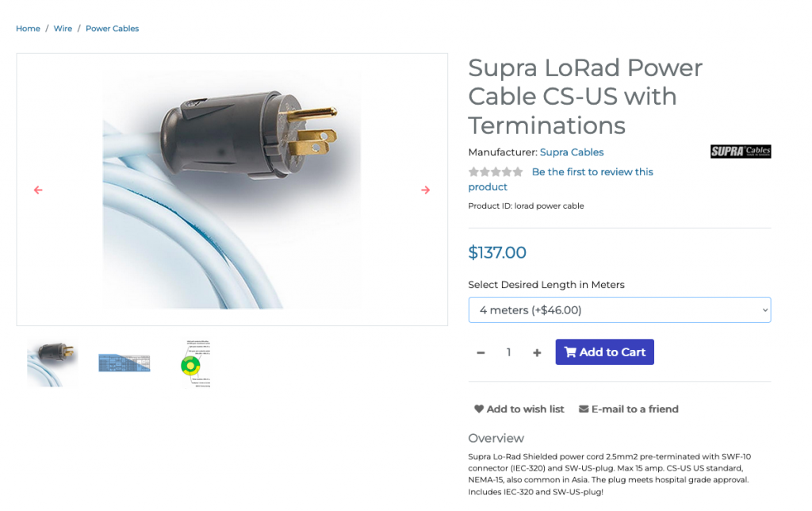This screenshot has width=812, height=511.
Task: Open the Power Cables breadcrumb link
Action: click(x=113, y=29)
